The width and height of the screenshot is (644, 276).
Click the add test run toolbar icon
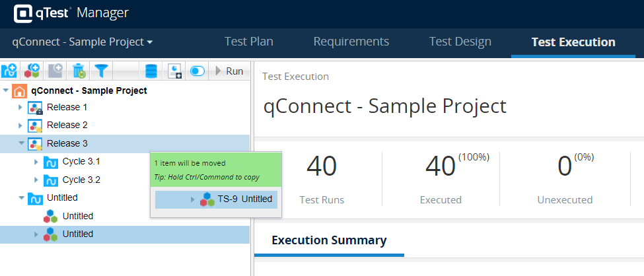pos(55,71)
